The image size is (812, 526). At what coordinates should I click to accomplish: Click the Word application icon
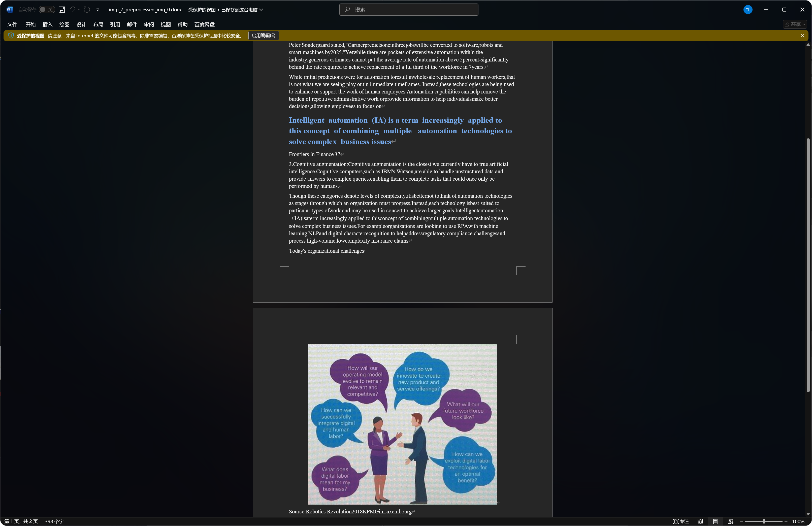(10, 10)
